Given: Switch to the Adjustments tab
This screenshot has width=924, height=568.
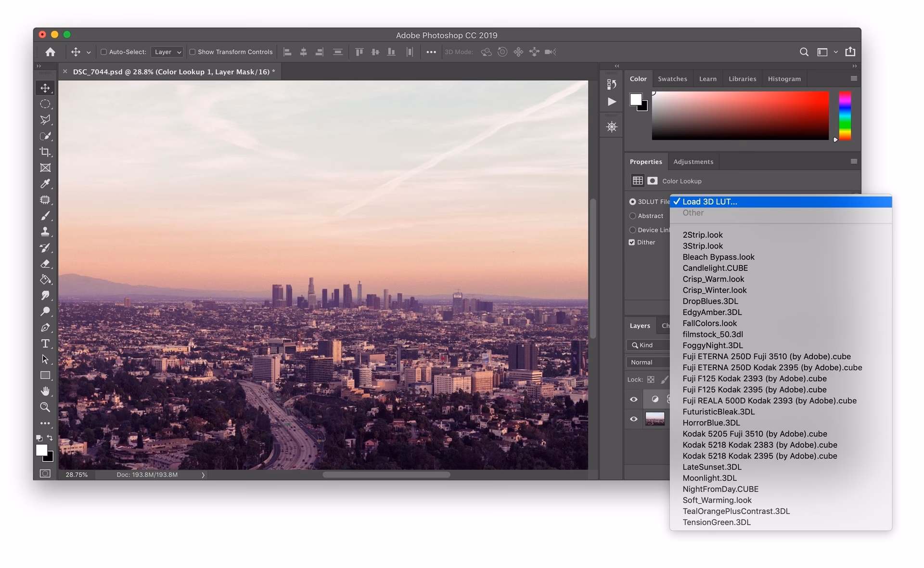Looking at the screenshot, I should 693,161.
